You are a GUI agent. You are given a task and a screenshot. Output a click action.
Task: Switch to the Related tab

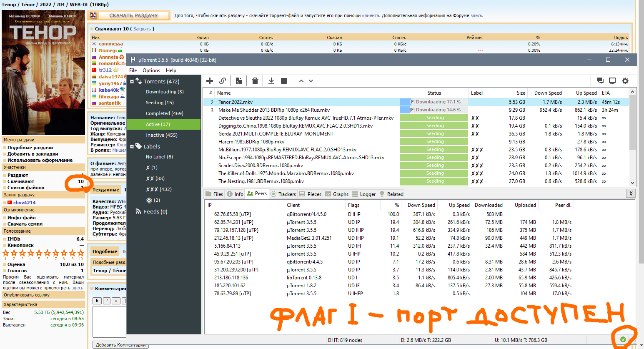pyautogui.click(x=391, y=194)
